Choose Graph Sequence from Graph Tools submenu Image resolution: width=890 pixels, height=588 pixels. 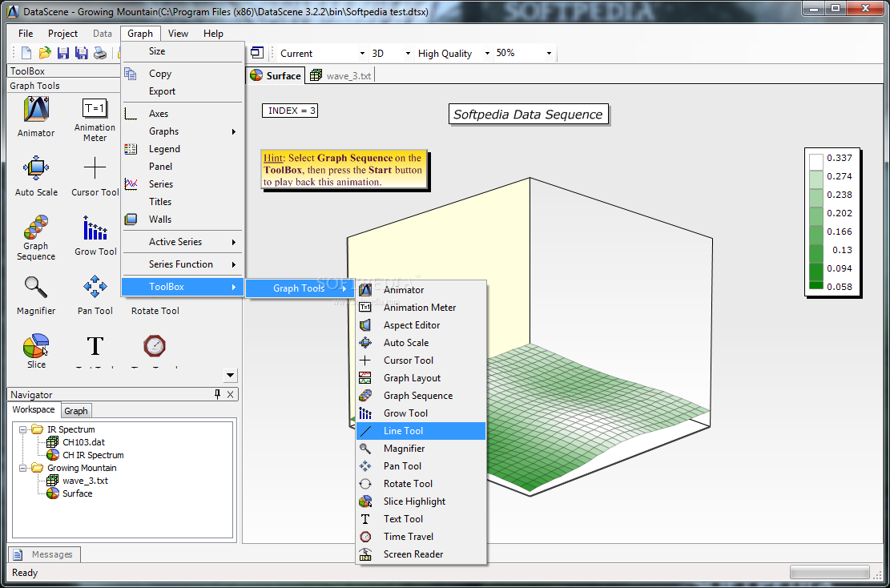coord(421,396)
